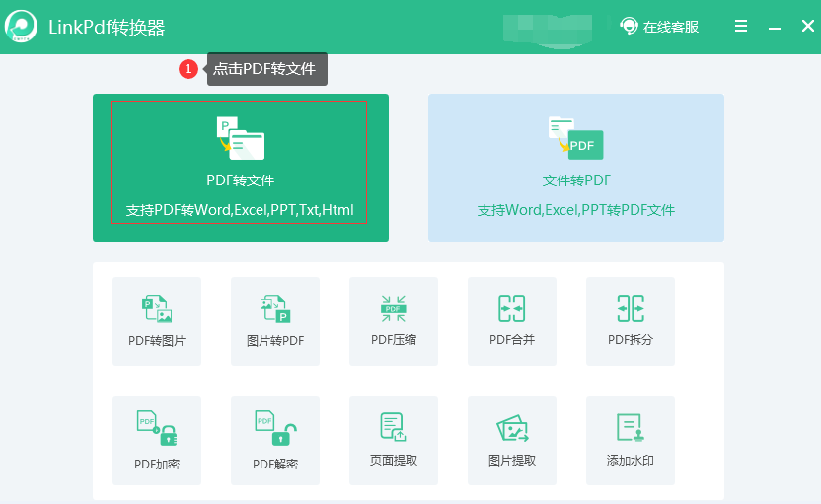Open the PDF加密 lock icon
This screenshot has width=821, height=504.
click(x=157, y=428)
